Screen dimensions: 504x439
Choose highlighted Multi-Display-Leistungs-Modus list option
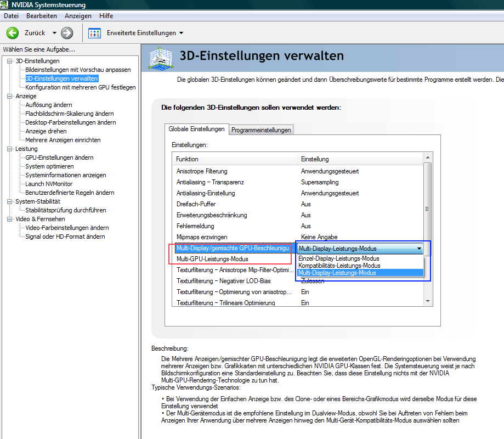tap(360, 273)
